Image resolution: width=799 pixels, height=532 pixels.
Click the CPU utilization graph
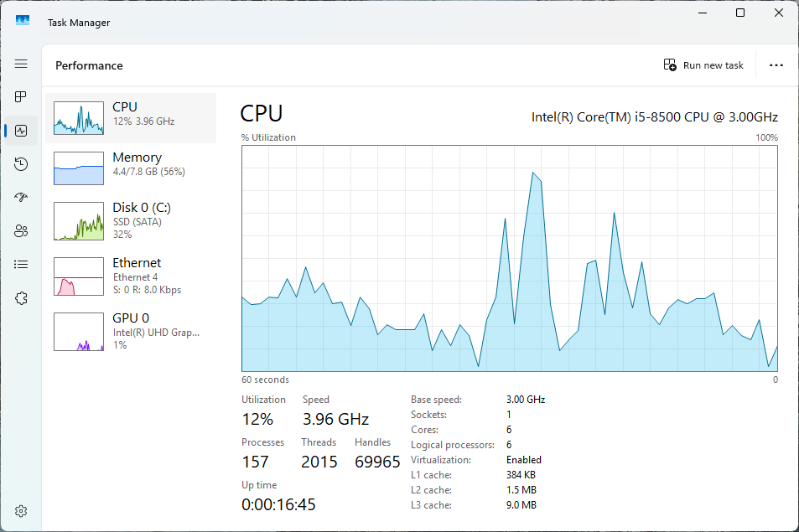pyautogui.click(x=509, y=258)
